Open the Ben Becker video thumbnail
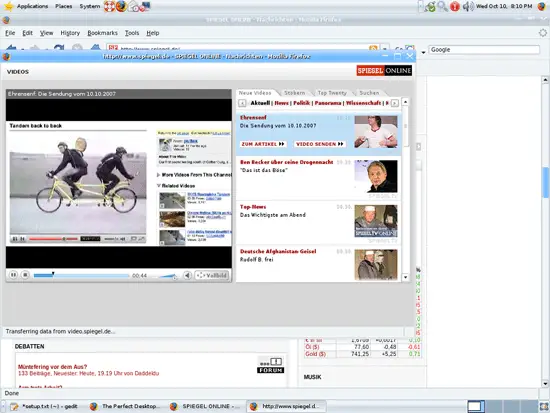The height and width of the screenshot is (413, 550). point(376,176)
